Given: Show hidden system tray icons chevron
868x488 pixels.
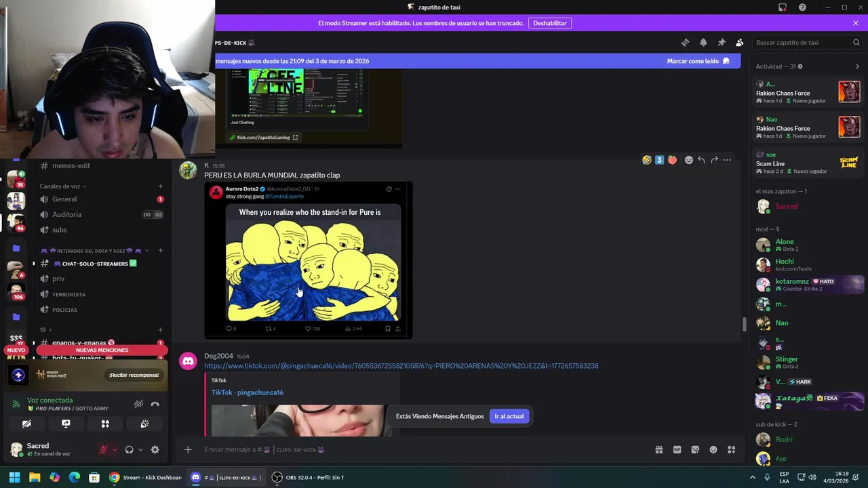Looking at the screenshot, I should click(x=752, y=477).
